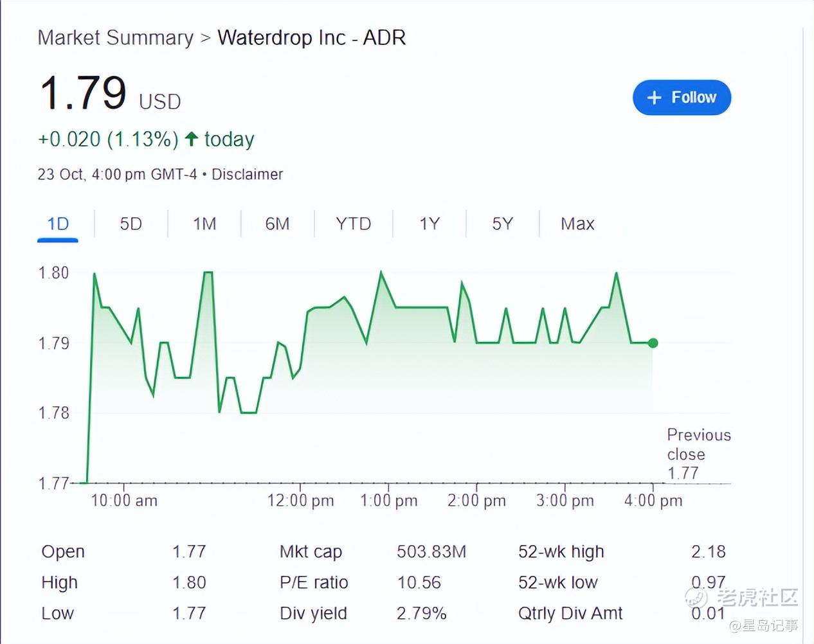814x644 pixels.
Task: Click the Market Summary breadcrumb link
Action: click(115, 38)
